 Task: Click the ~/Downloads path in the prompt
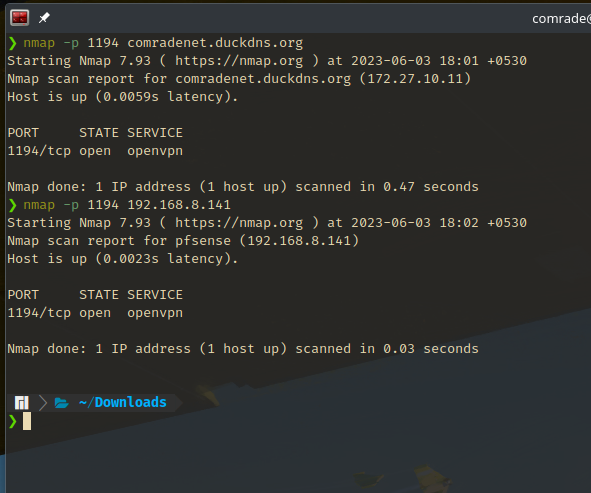[123, 402]
